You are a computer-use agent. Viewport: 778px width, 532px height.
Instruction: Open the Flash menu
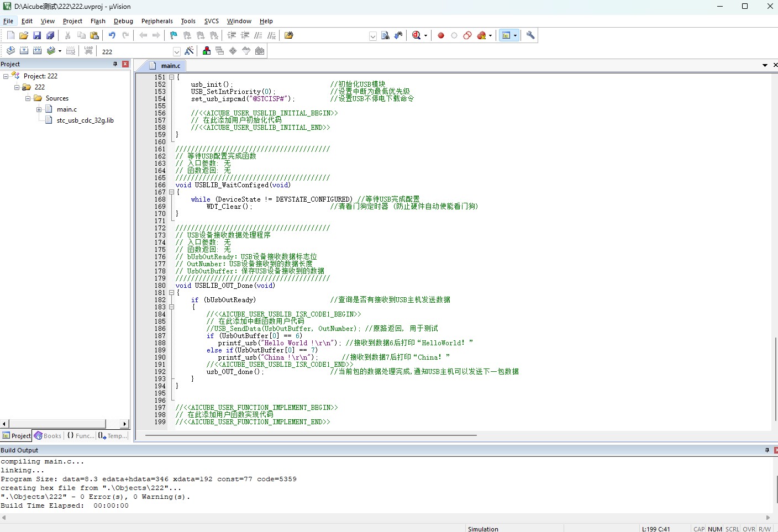pyautogui.click(x=98, y=21)
